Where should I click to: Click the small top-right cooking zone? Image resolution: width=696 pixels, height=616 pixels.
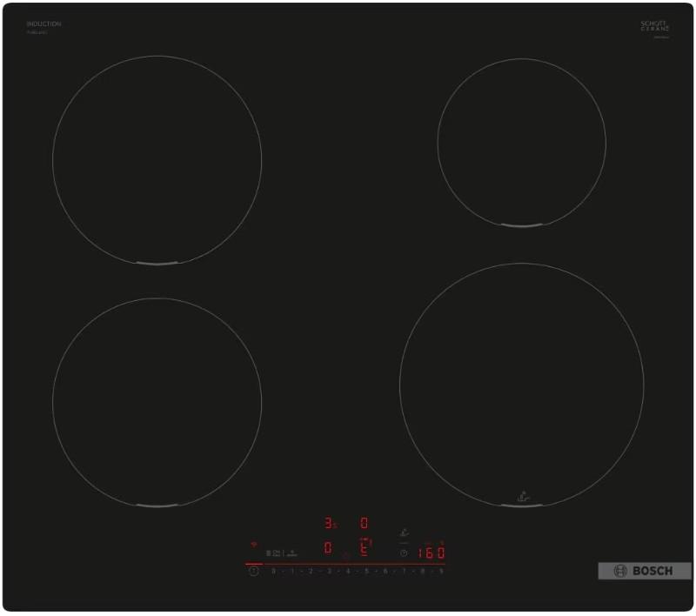(521, 144)
